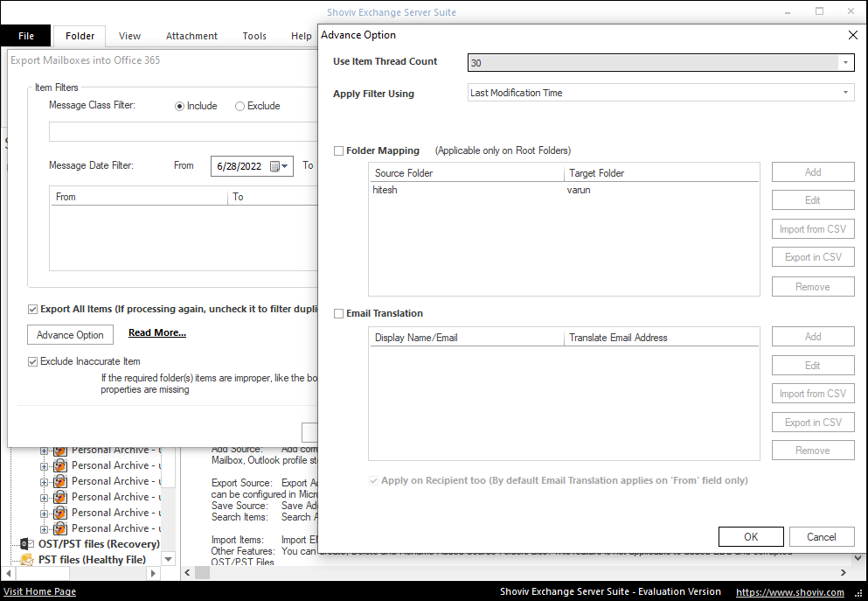Viewport: 868px width, 601px height.
Task: Click Export in CSV for Folder Mapping
Action: click(813, 257)
